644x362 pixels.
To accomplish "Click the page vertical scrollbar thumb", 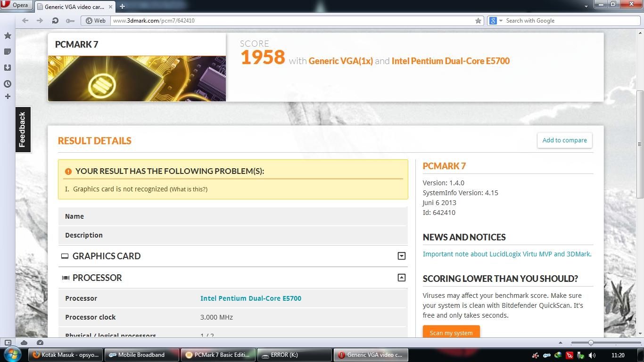I will (x=640, y=144).
